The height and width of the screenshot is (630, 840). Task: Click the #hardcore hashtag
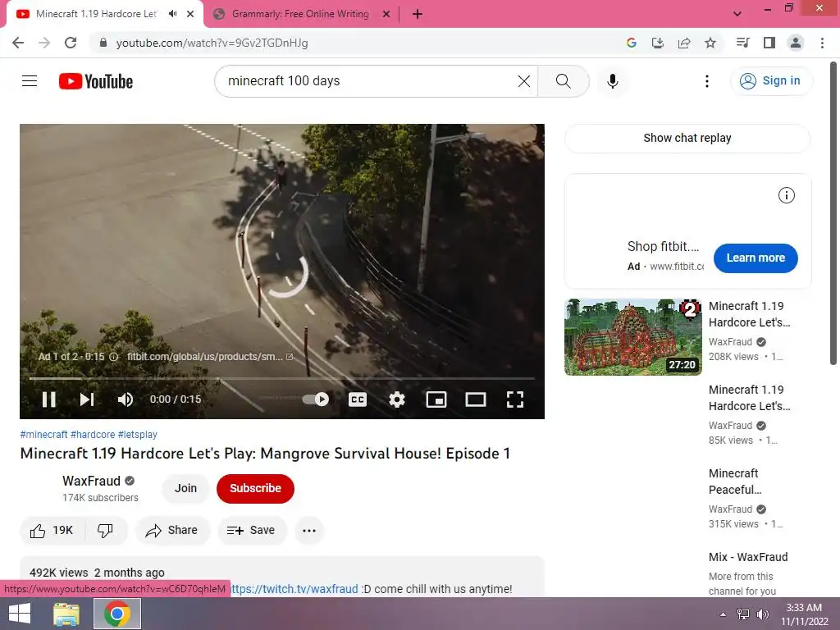[93, 435]
